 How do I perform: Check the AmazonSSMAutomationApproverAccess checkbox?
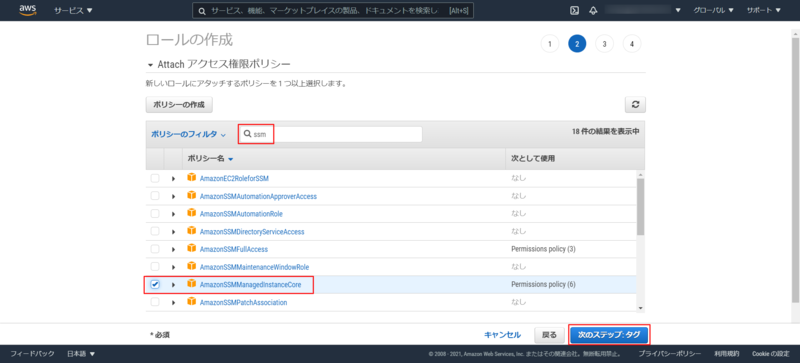tap(155, 196)
